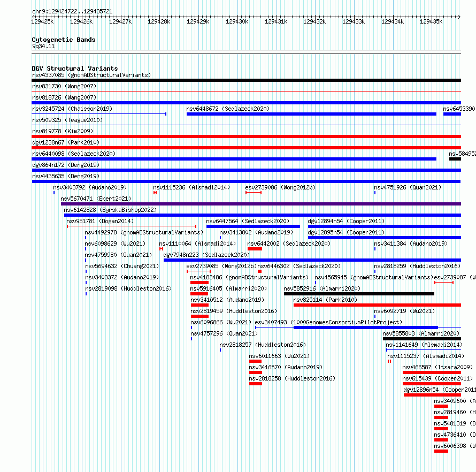Open variant nsv4337085 (gnomADStructuralVariants) label
This screenshot has width=476, height=472.
(x=91, y=75)
